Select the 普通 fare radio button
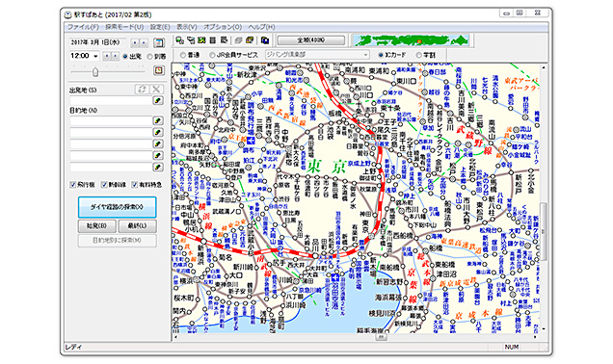The width and height of the screenshot is (613, 364). tap(182, 55)
